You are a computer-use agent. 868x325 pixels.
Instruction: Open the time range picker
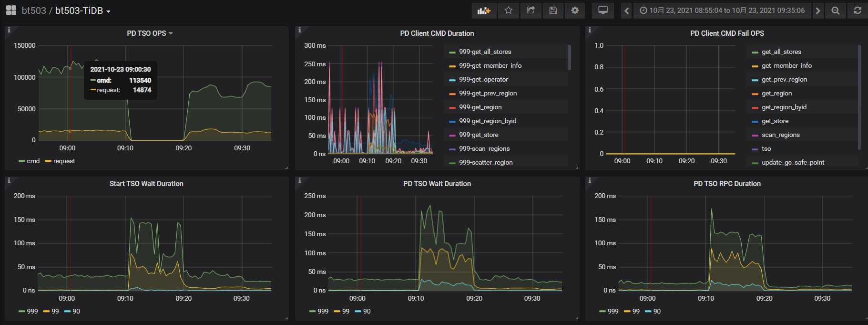[722, 10]
